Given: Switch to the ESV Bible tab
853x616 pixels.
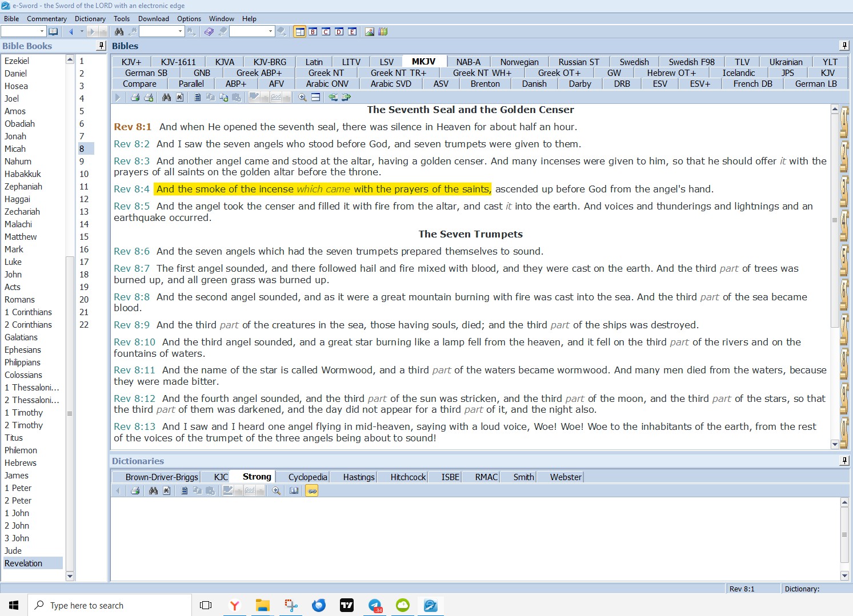Looking at the screenshot, I should 660,83.
